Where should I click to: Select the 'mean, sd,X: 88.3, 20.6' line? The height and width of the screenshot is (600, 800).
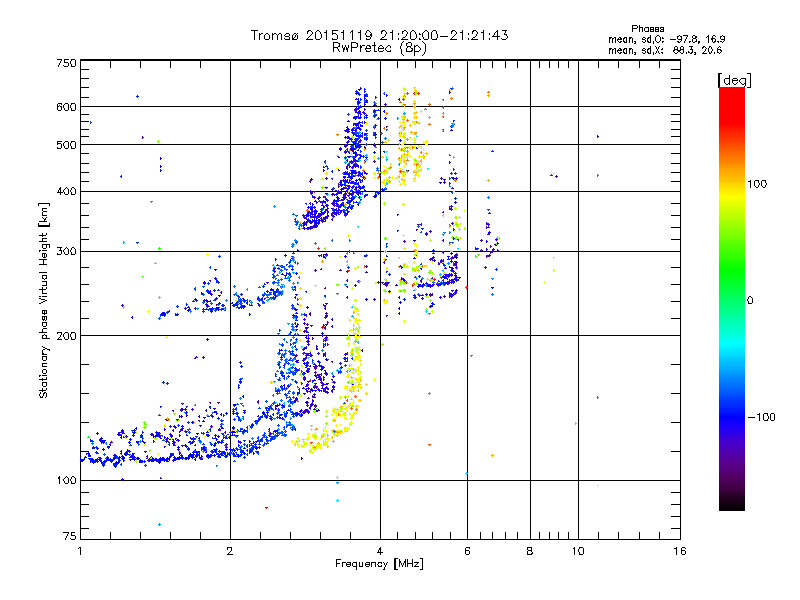(665, 50)
